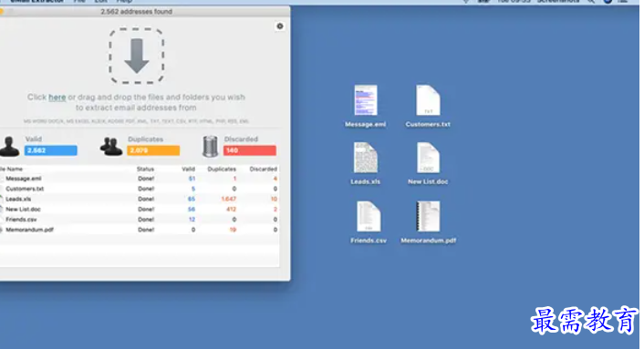The width and height of the screenshot is (644, 349).
Task: Click duplicates count 19 for Memorandum.pdf
Action: [x=233, y=230]
